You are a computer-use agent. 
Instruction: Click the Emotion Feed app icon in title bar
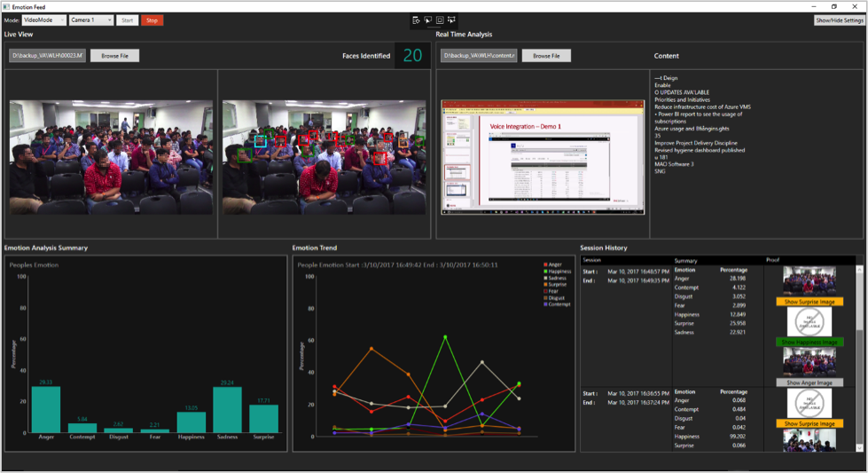[x=6, y=6]
